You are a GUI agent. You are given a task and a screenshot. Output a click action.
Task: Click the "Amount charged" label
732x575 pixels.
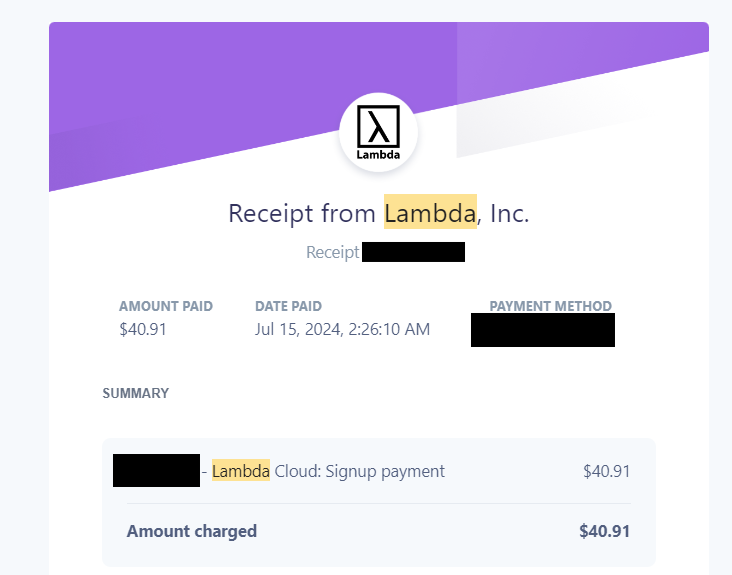192,531
